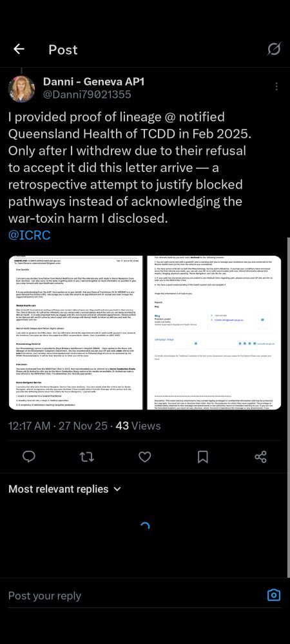The width and height of the screenshot is (290, 644).
Task: Open the left letter image attachment
Action: click(x=75, y=333)
